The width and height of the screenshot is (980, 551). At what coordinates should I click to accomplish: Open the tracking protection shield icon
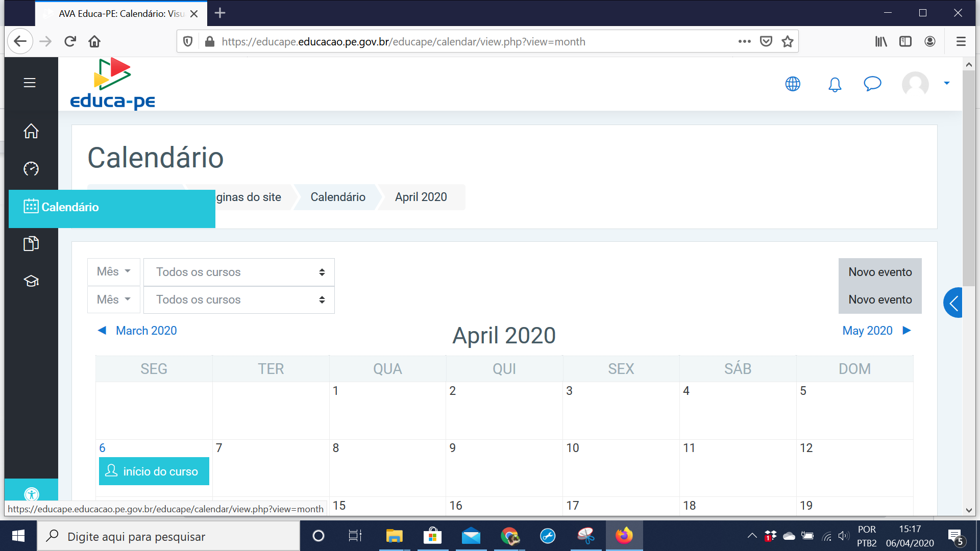click(x=188, y=41)
